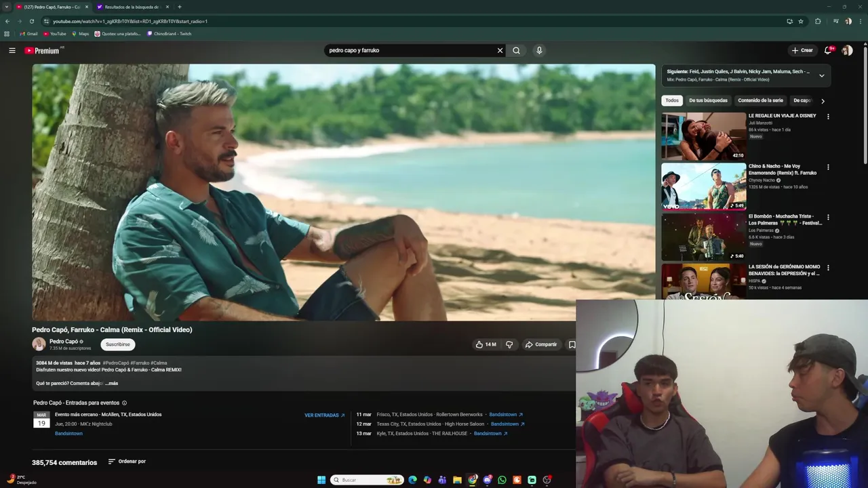Image resolution: width=868 pixels, height=488 pixels.
Task: Click the main video player
Action: click(343, 192)
